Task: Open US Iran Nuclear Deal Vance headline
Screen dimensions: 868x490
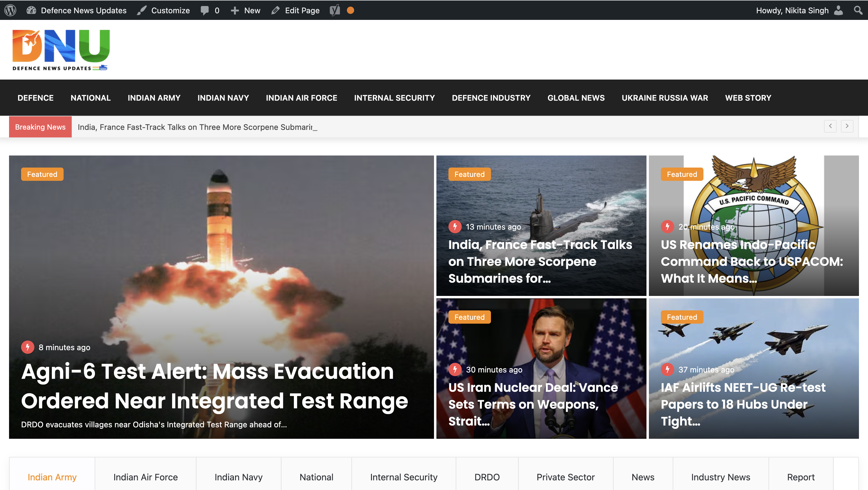Action: pyautogui.click(x=533, y=404)
